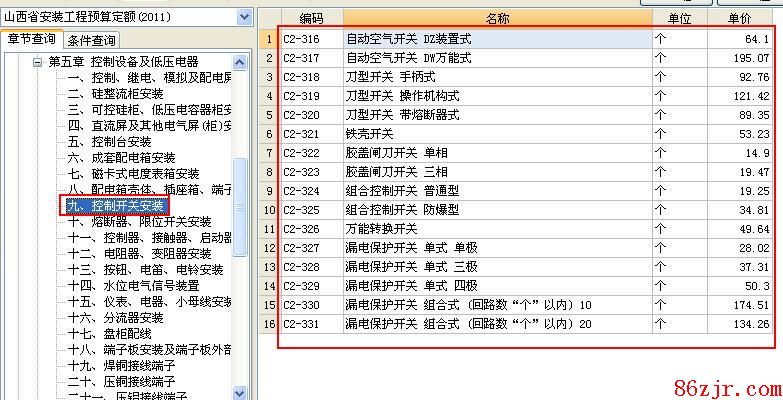Choose 十四、水位电气信号装置 tree entry
Viewport: 783px width, 400px height.
click(x=132, y=285)
